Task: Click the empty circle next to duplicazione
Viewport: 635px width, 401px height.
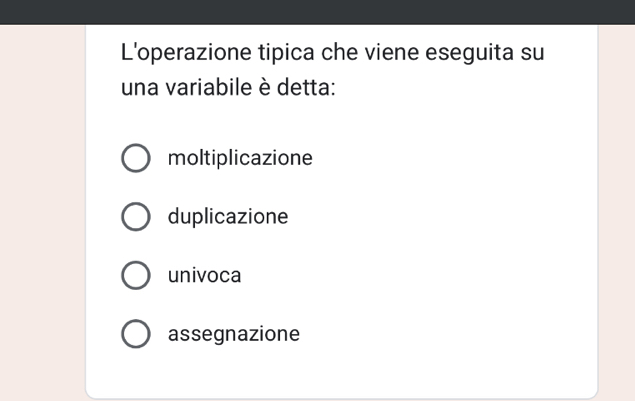Action: coord(136,217)
